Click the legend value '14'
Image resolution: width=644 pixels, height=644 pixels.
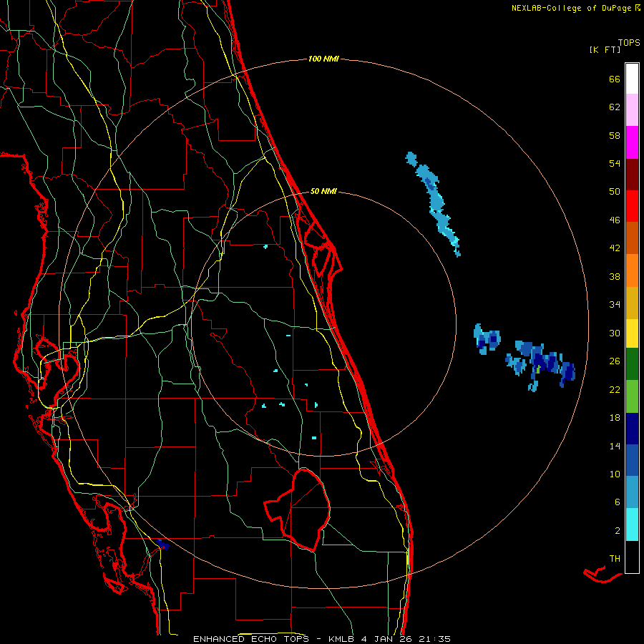click(615, 446)
